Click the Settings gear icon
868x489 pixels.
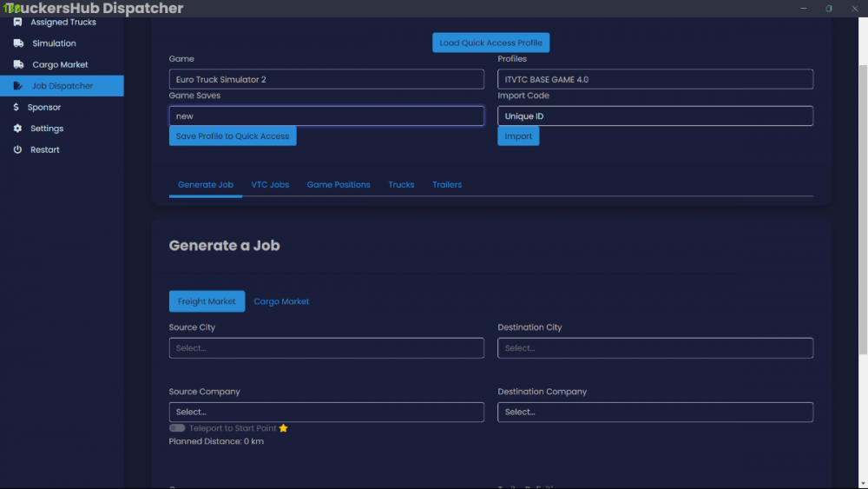[17, 129]
